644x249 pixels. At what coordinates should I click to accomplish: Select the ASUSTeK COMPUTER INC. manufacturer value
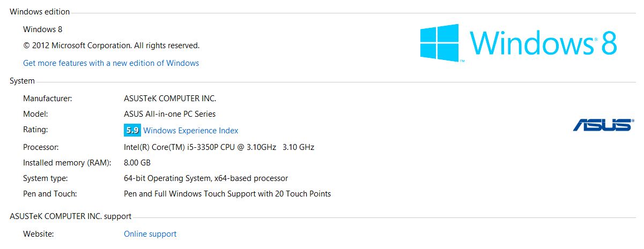click(x=170, y=99)
